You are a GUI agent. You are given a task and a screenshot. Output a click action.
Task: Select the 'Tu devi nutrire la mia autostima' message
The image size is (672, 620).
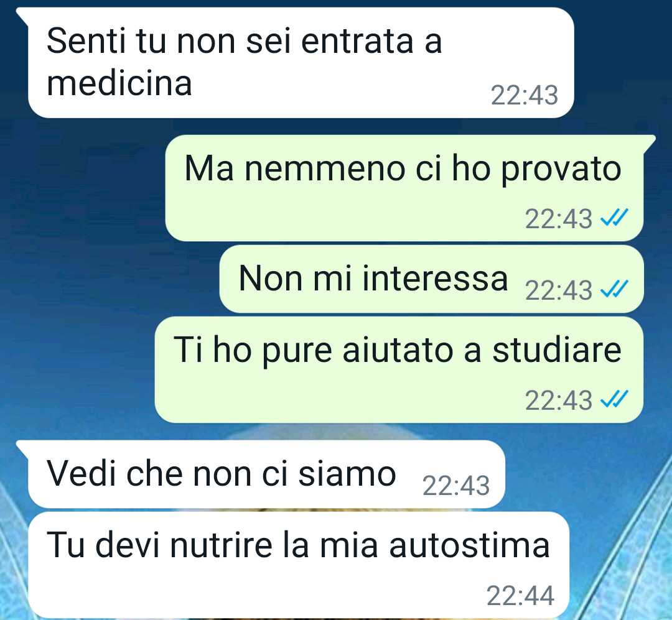pos(298,565)
